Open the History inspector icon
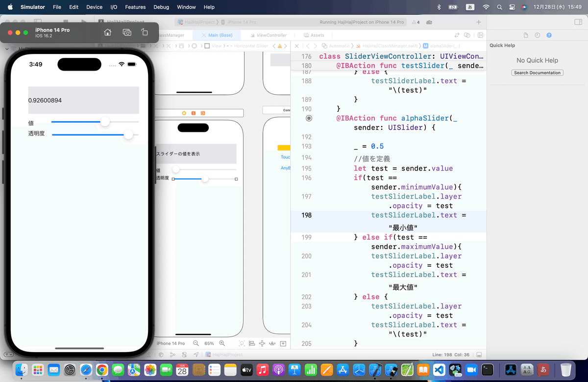The image size is (588, 382). coord(538,35)
